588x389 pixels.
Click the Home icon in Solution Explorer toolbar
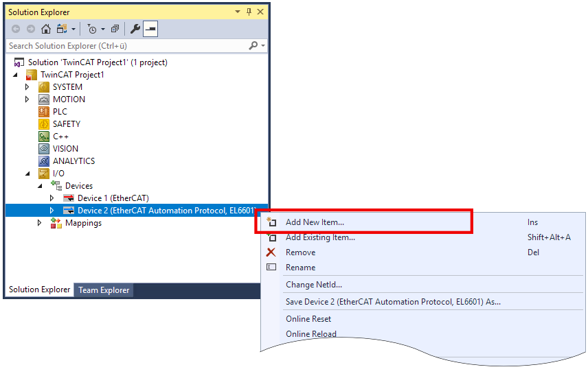pyautogui.click(x=46, y=29)
